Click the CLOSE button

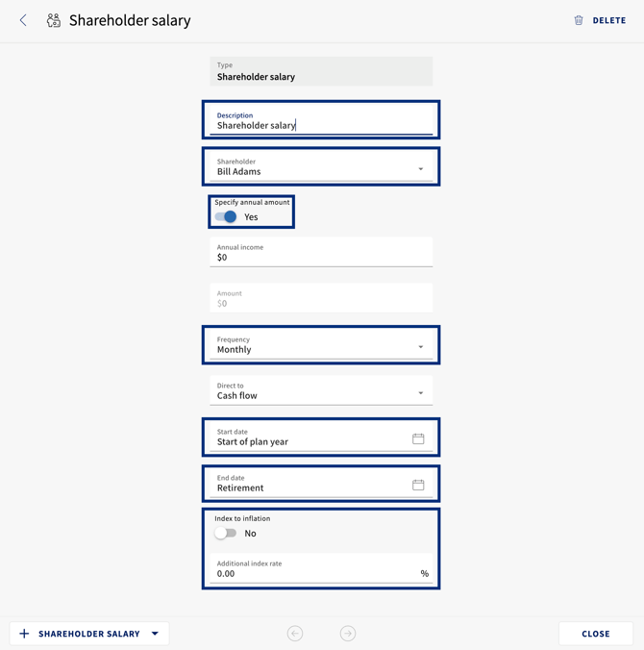click(x=596, y=634)
